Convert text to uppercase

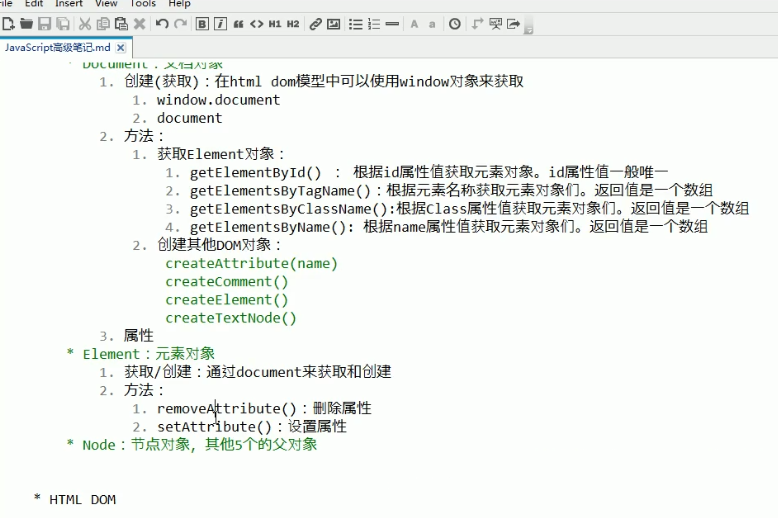(x=414, y=23)
